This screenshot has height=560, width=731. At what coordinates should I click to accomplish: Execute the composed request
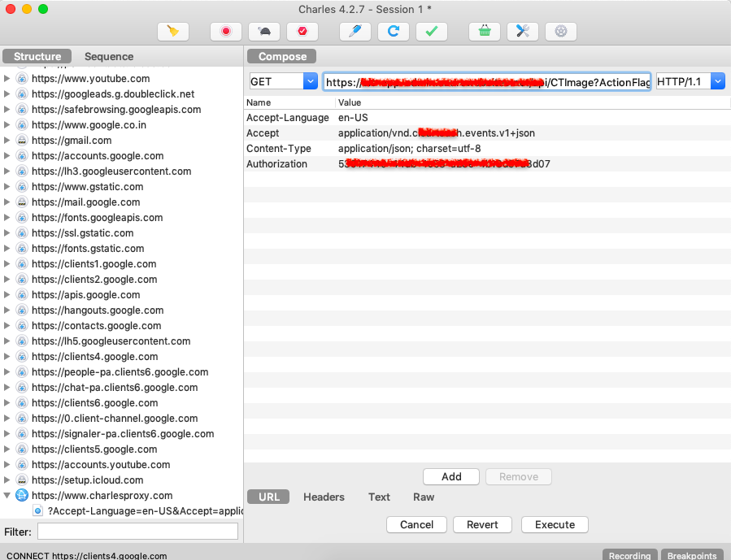555,524
